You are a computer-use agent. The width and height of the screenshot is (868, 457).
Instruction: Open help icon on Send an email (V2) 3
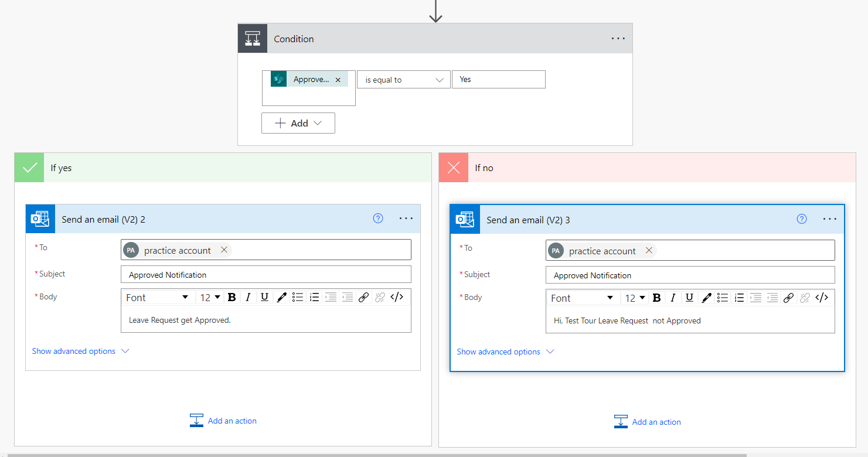pos(802,219)
